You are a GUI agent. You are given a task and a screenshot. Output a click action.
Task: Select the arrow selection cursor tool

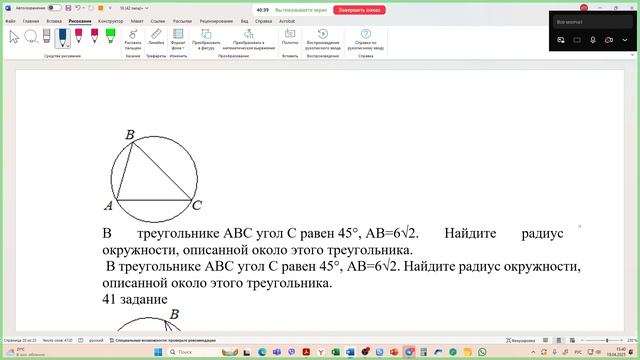(x=14, y=37)
